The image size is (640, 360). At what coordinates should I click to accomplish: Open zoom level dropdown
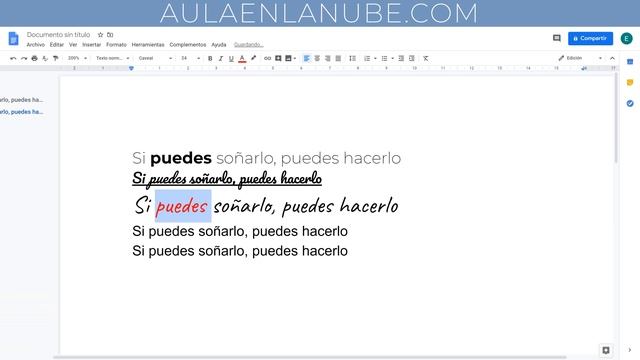tap(77, 58)
